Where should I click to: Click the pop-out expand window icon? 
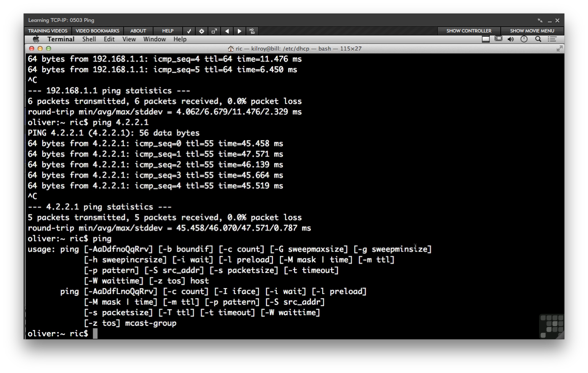point(214,31)
